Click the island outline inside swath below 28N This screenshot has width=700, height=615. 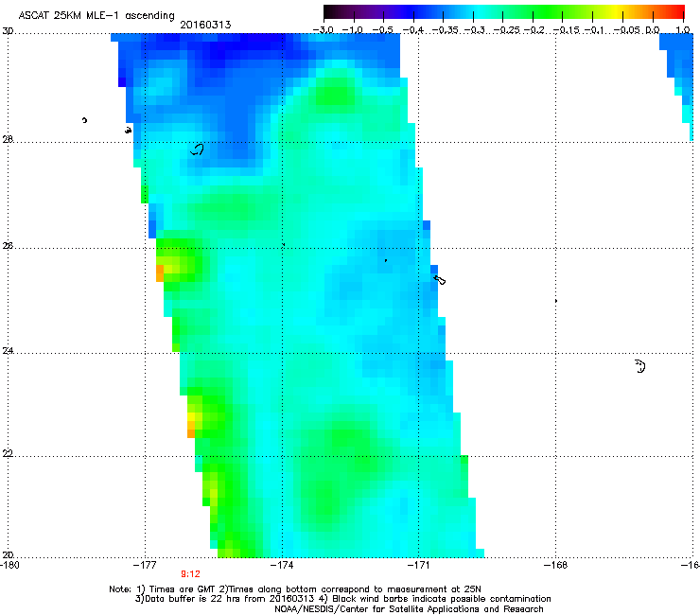pos(197,149)
